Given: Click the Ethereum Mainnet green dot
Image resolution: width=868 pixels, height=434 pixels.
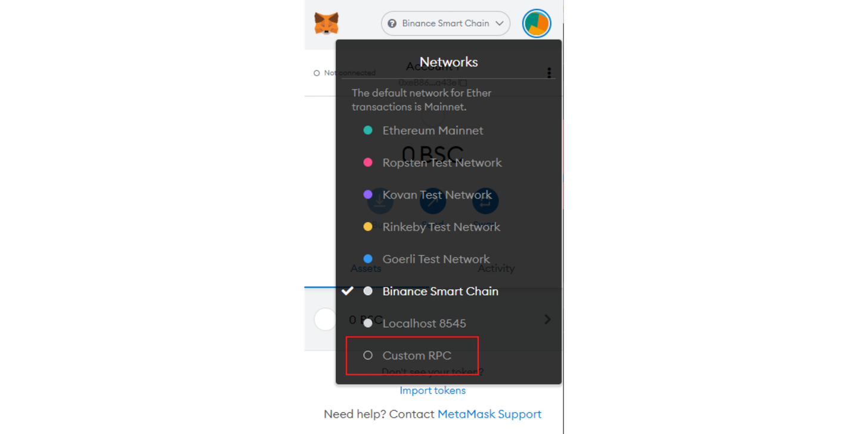Looking at the screenshot, I should pyautogui.click(x=368, y=130).
